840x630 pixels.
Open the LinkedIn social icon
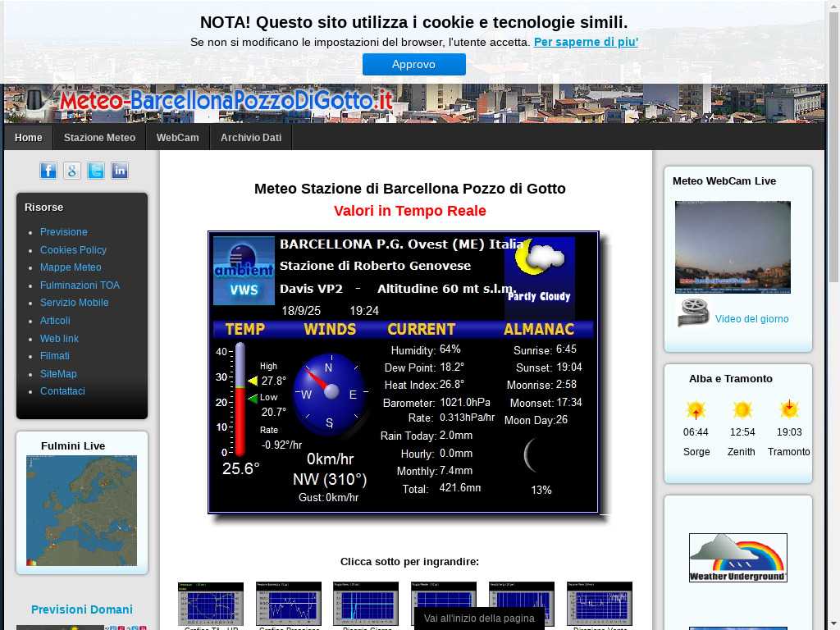pos(120,171)
